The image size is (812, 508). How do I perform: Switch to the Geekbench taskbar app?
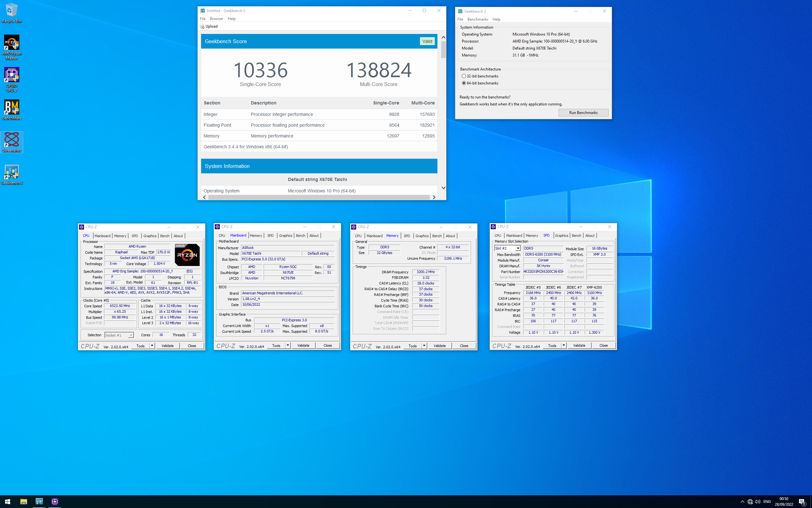click(x=39, y=502)
